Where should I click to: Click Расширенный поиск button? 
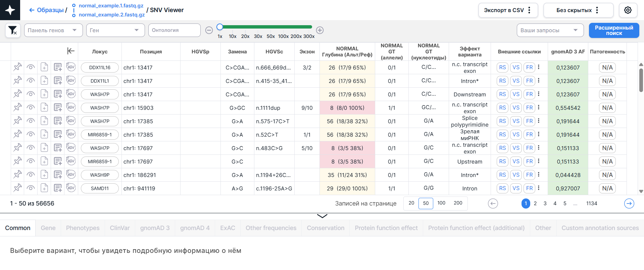coord(614,30)
